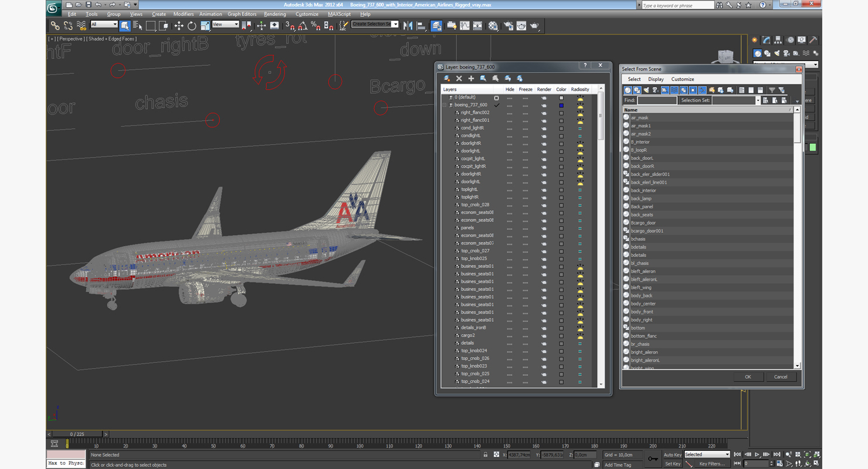The height and width of the screenshot is (469, 868).
Task: Open Render Setup from toolbar
Action: tap(508, 26)
